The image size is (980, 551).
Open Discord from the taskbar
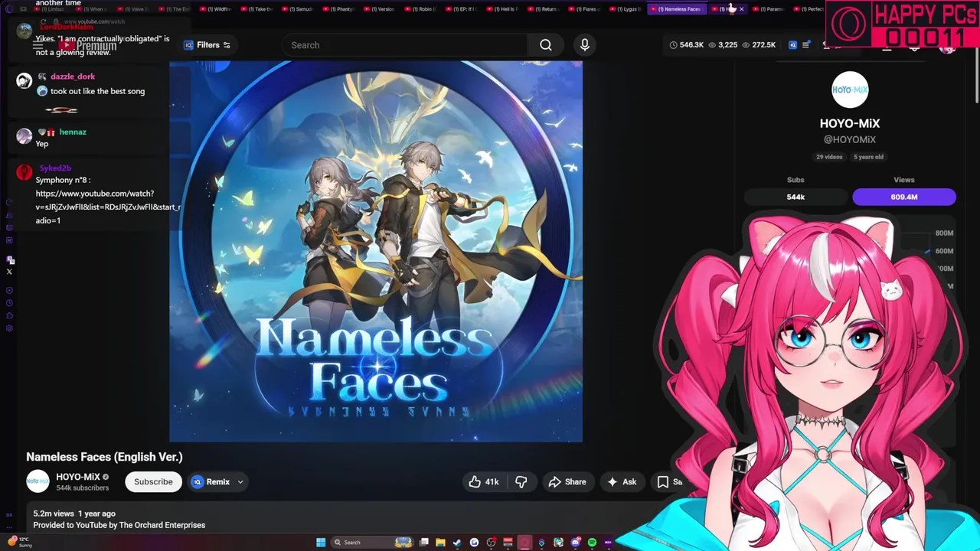coord(575,543)
